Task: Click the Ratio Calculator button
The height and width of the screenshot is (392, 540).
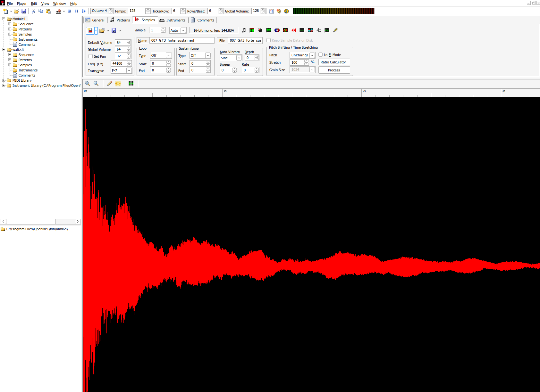Action: point(334,62)
